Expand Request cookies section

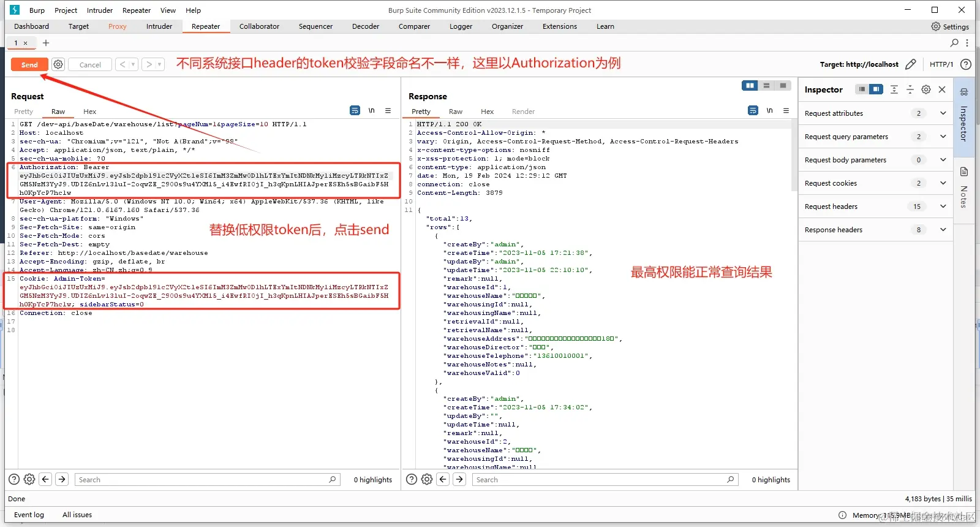[x=875, y=183]
